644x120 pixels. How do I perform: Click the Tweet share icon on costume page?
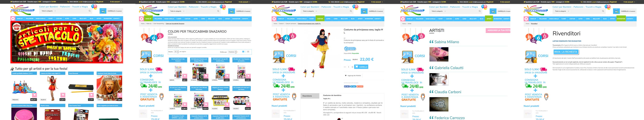pyautogui.click(x=353, y=86)
